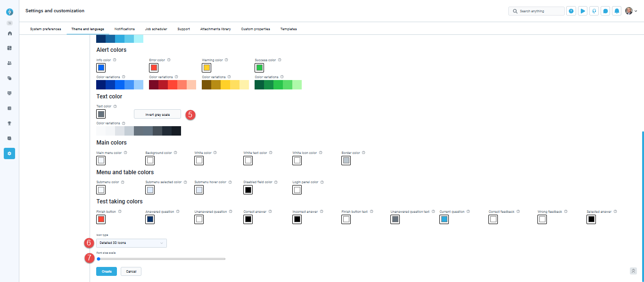Click the chat bubble icon in the header

pyautogui.click(x=605, y=11)
